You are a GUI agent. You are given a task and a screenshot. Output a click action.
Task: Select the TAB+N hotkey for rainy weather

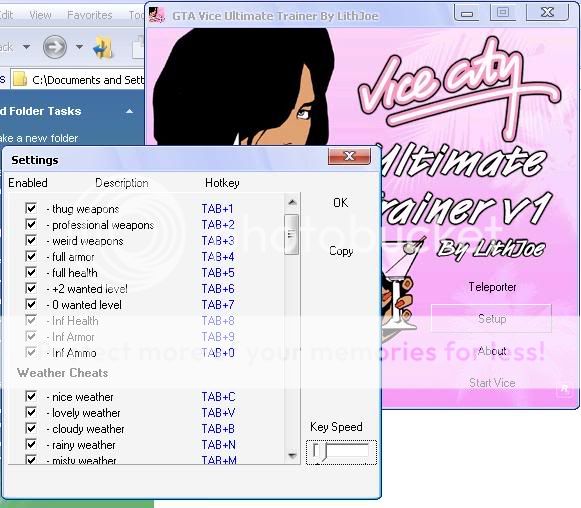[x=219, y=444]
